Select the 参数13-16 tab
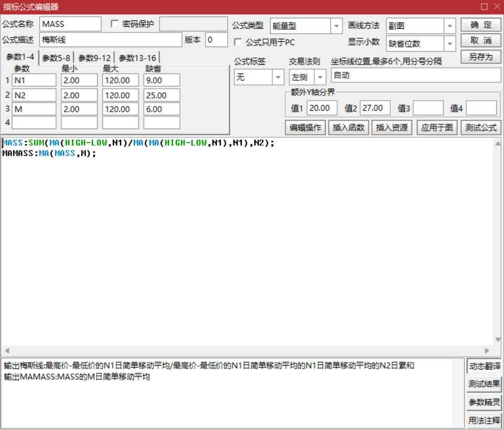 click(x=137, y=58)
